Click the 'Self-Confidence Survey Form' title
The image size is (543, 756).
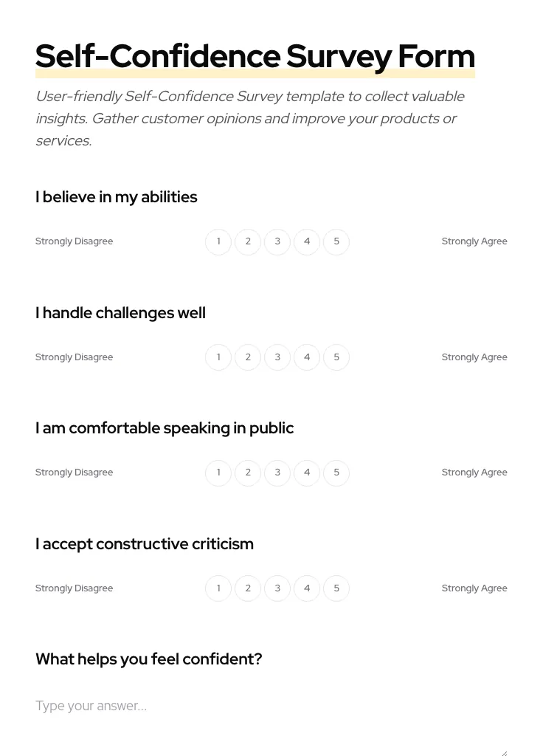click(255, 55)
